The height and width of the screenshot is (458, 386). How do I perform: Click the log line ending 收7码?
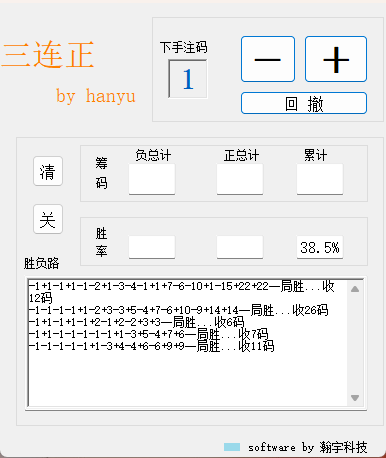(149, 334)
